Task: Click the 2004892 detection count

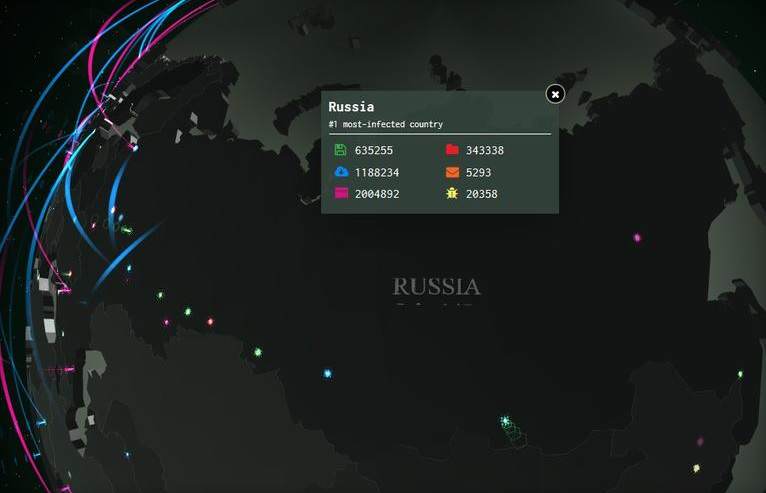Action: (377, 194)
